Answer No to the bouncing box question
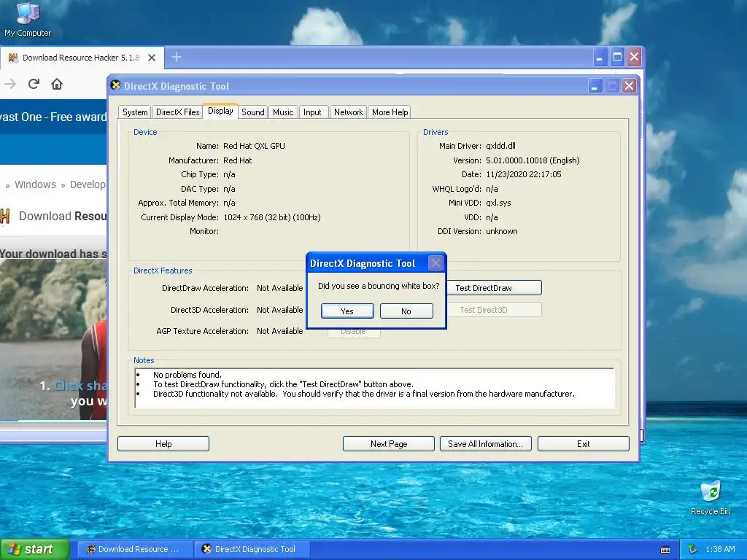 406,311
